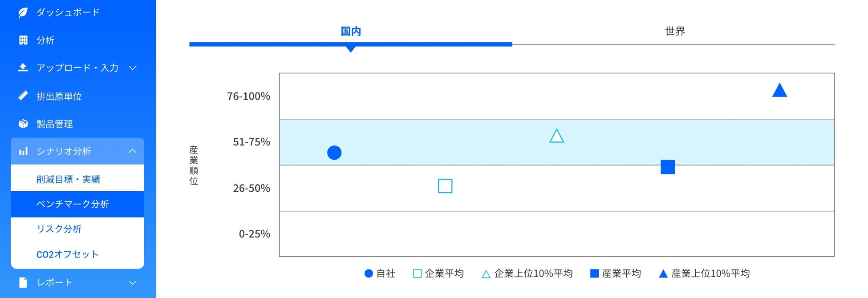The image size is (868, 298).
Task: Click the 排出原単位 ruler icon
Action: (x=23, y=96)
